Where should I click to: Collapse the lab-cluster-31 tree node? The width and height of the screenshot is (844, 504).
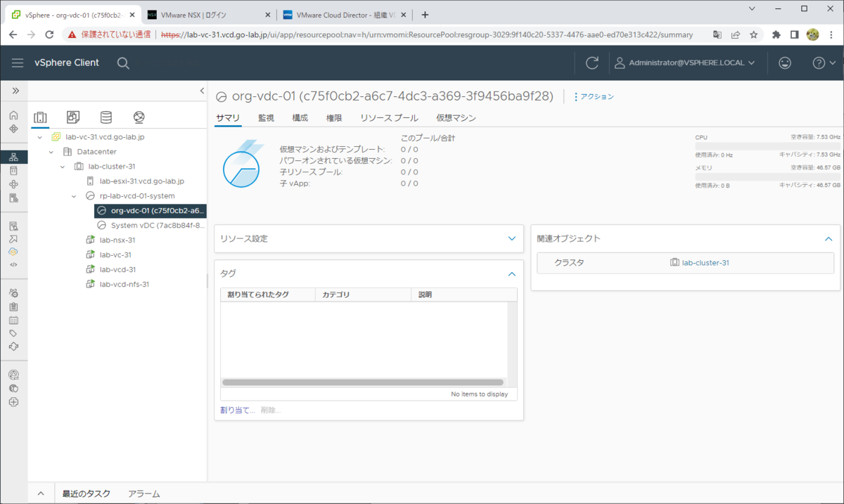63,167
